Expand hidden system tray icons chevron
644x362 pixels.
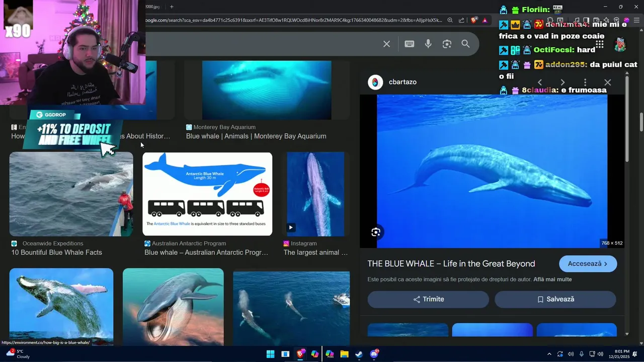[549, 354]
